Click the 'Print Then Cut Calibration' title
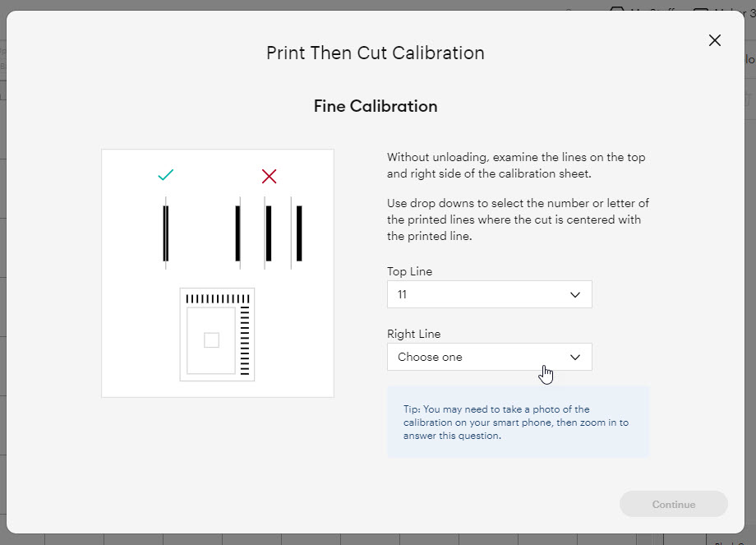The height and width of the screenshot is (545, 756). point(376,53)
